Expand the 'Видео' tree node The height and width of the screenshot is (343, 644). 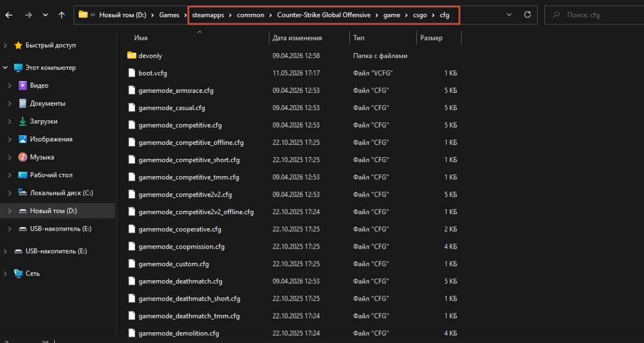click(10, 85)
